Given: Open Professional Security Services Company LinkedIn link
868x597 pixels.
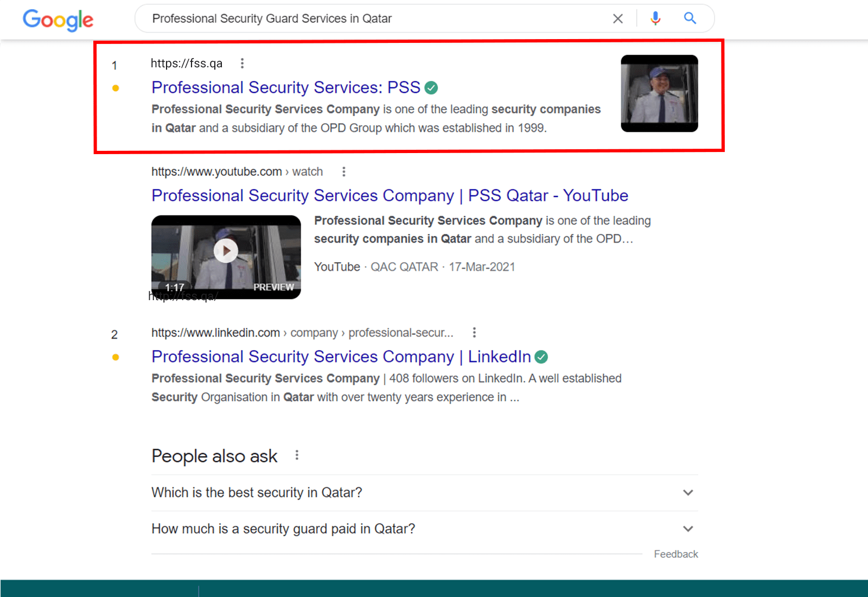Looking at the screenshot, I should tap(341, 357).
